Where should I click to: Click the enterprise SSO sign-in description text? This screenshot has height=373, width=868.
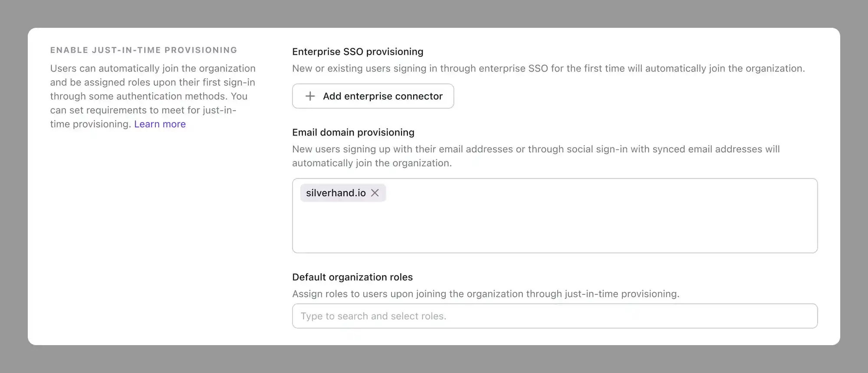548,69
